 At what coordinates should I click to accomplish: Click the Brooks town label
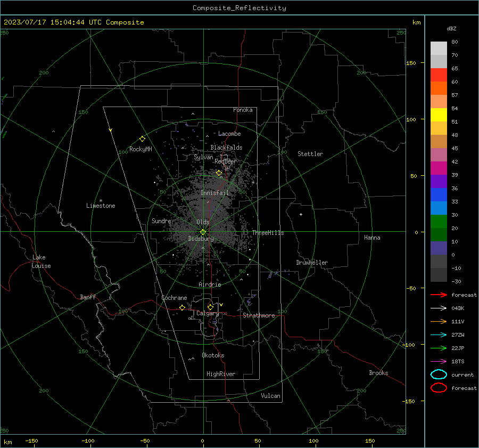(378, 373)
